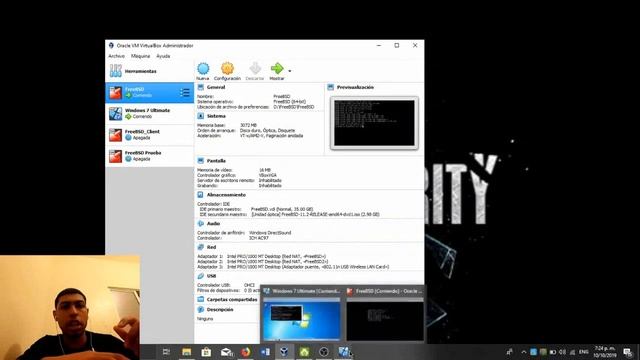Screen dimensions: 640x360
Task: Click the Carpetas compartidas folder icon
Action: tap(200, 300)
